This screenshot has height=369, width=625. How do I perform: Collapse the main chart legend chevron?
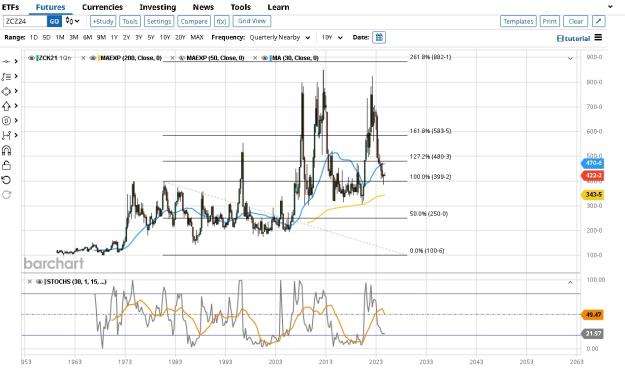pyautogui.click(x=570, y=58)
